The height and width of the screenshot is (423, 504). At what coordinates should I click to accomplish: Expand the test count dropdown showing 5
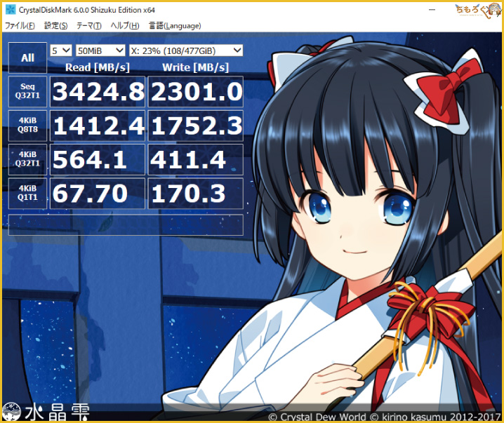click(x=61, y=51)
